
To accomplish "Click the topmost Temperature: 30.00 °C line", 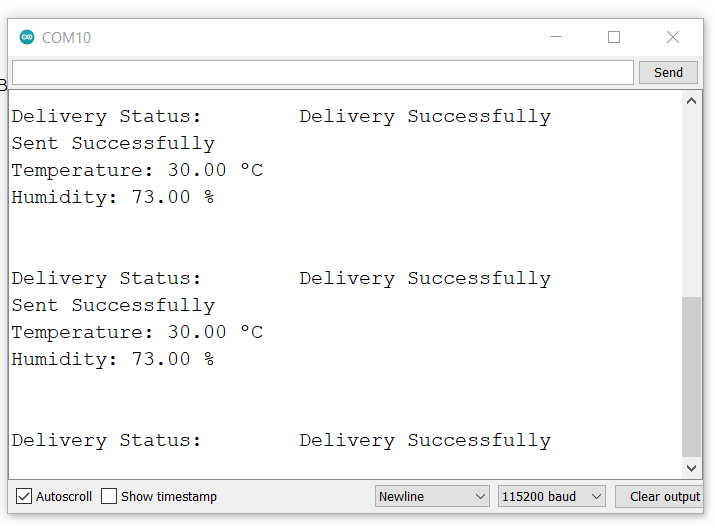I will click(137, 170).
